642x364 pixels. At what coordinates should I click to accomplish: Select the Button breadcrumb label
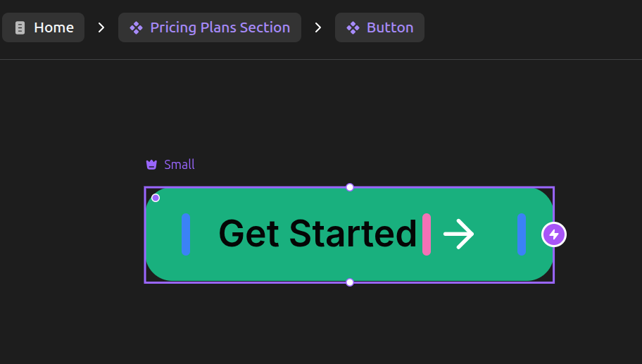tap(390, 27)
